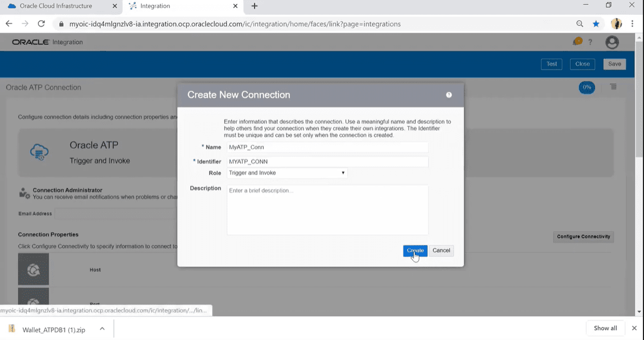Click the zip file icon in downloads bar
The image size is (644, 340).
(x=12, y=329)
